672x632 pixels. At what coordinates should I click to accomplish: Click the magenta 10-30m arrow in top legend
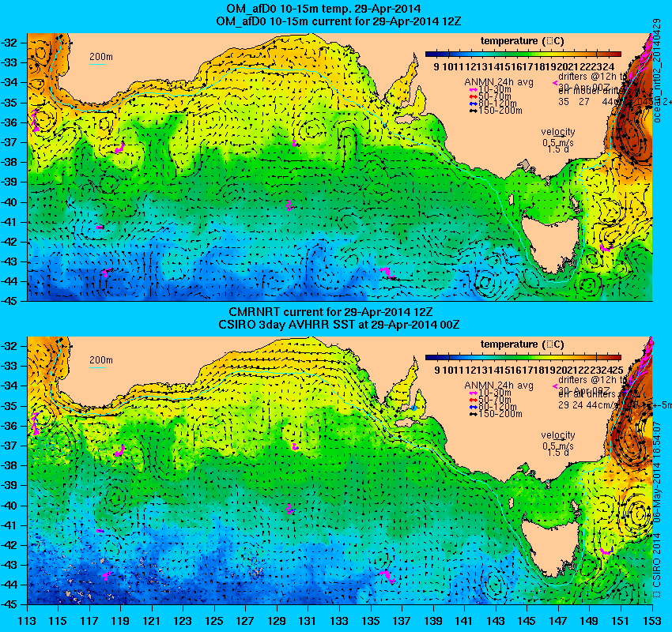(x=474, y=90)
